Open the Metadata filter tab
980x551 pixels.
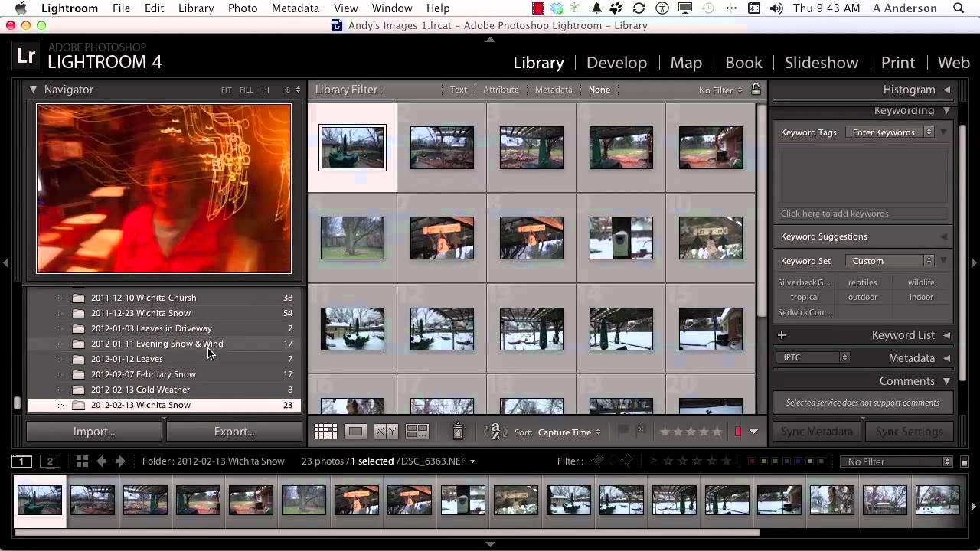pyautogui.click(x=554, y=90)
